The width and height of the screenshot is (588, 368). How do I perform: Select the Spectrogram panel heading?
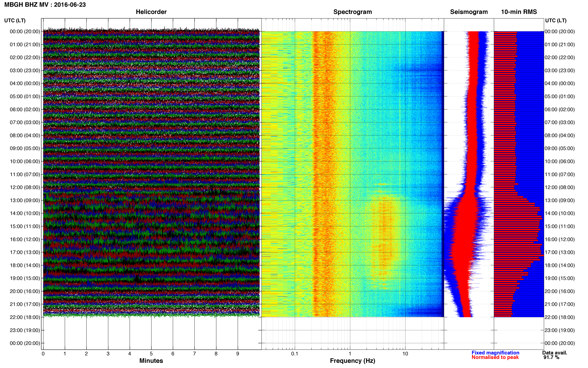[x=352, y=12]
